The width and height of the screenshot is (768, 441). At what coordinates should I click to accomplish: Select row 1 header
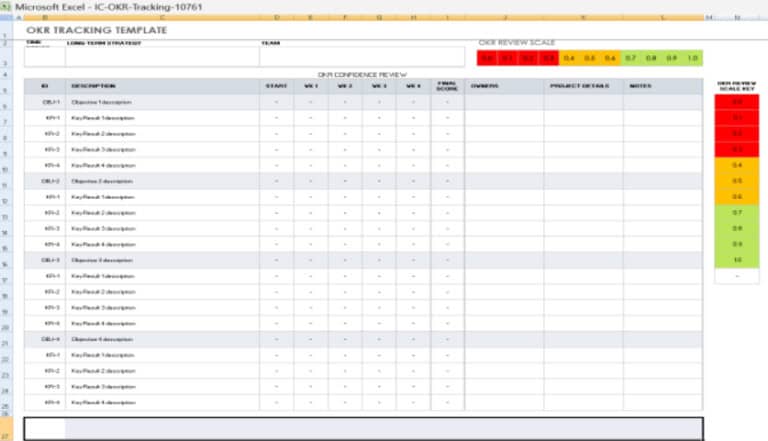pos(6,30)
